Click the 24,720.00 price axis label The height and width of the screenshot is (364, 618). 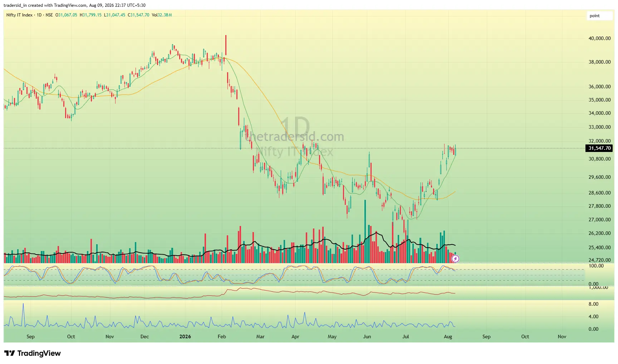point(599,260)
